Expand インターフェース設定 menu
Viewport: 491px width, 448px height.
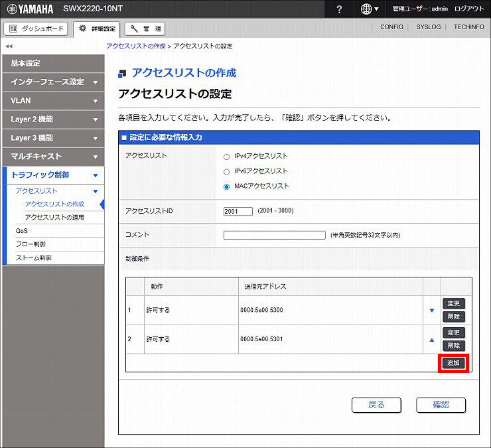[x=53, y=82]
